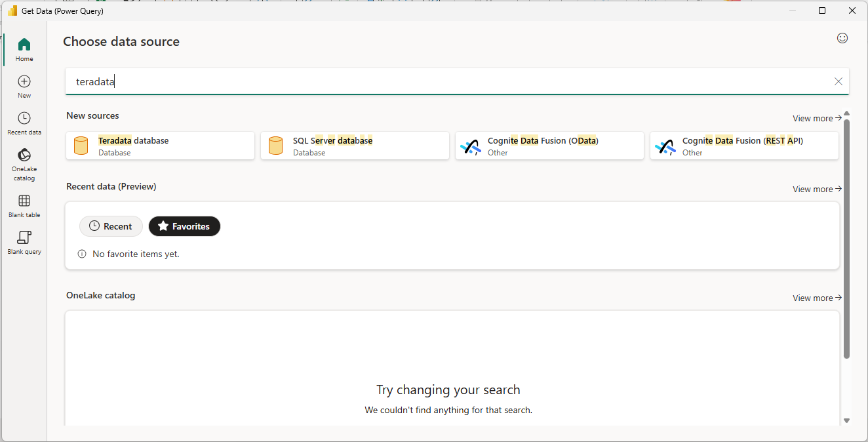
Task: Click 'Recent data (Preview)' section label
Action: (111, 186)
